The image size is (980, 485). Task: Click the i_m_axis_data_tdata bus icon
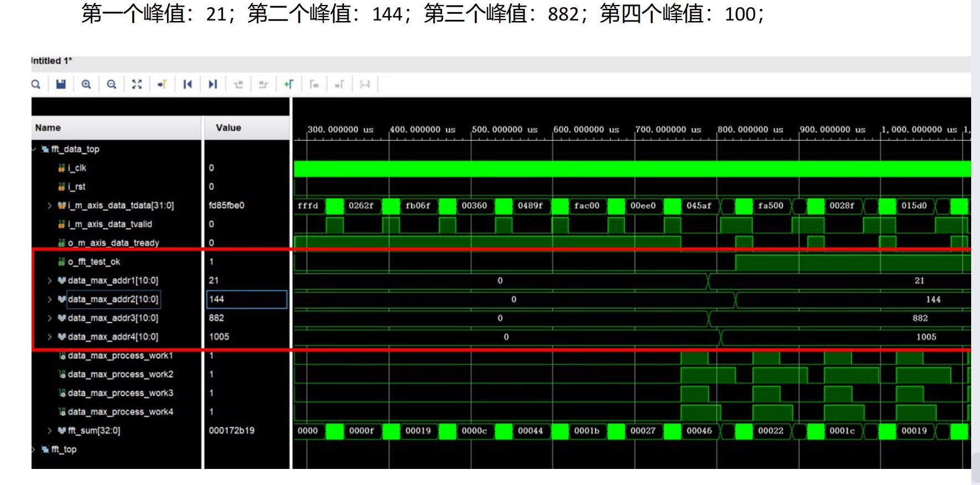tap(62, 205)
